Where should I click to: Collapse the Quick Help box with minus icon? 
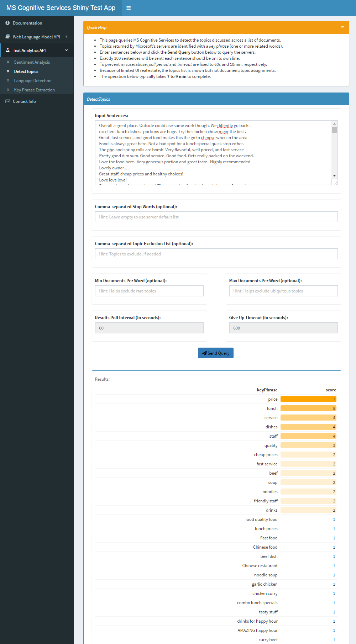(x=342, y=27)
